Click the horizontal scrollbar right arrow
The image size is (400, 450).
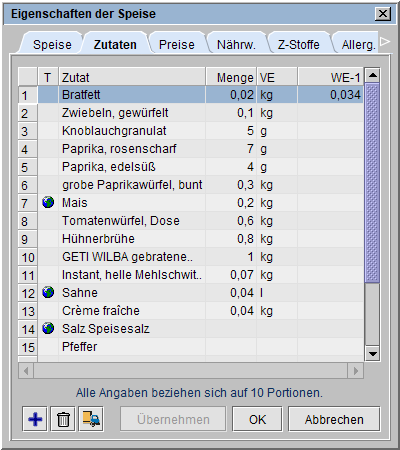(x=356, y=371)
